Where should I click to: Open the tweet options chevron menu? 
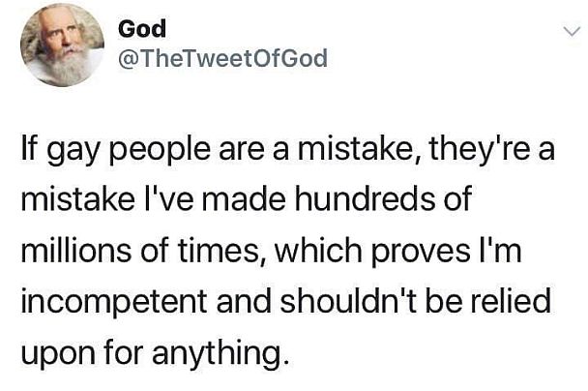(x=570, y=33)
